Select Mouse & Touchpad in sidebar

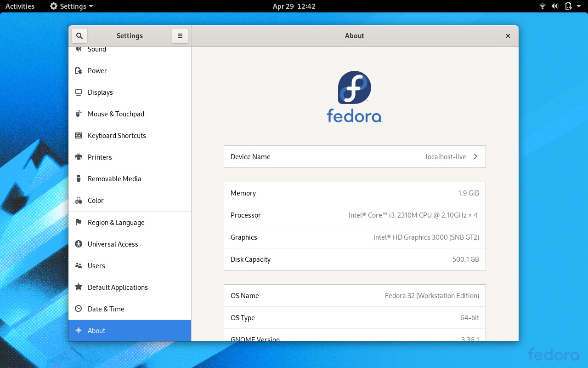[116, 114]
